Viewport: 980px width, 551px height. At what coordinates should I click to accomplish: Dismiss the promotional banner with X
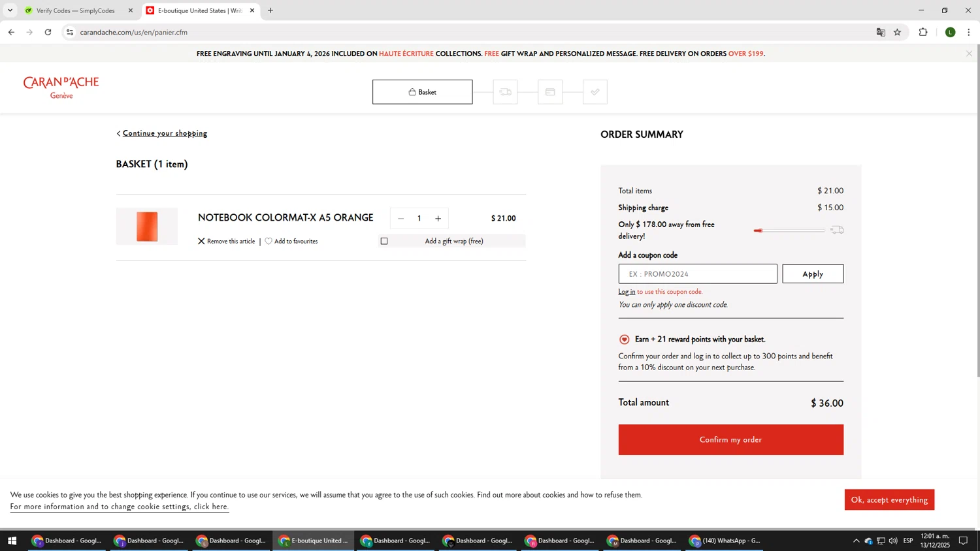(x=969, y=54)
